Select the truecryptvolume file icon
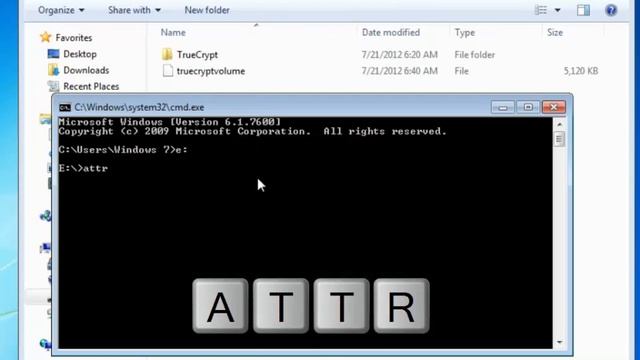The height and width of the screenshot is (360, 640). [167, 71]
